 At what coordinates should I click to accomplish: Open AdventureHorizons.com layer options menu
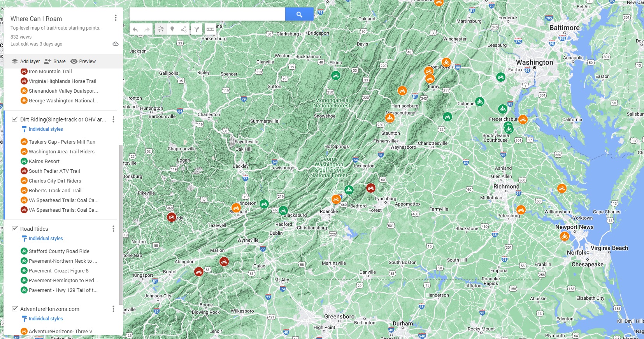[113, 309]
